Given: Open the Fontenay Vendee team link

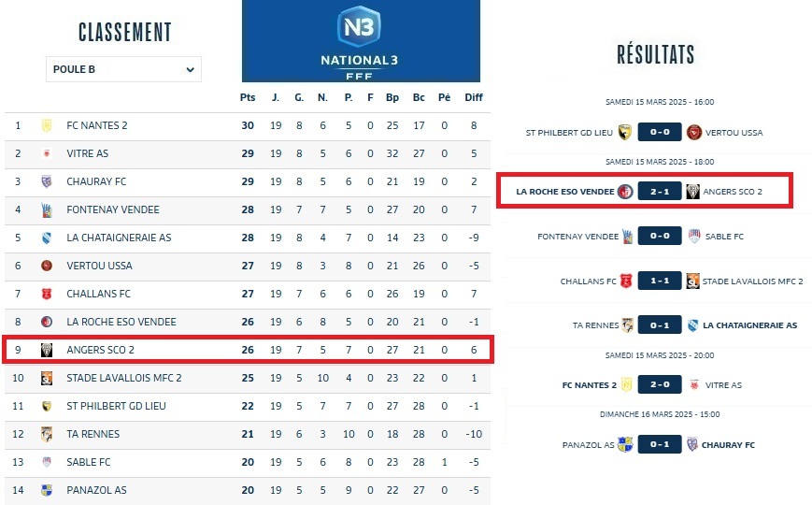Looking at the screenshot, I should [113, 209].
